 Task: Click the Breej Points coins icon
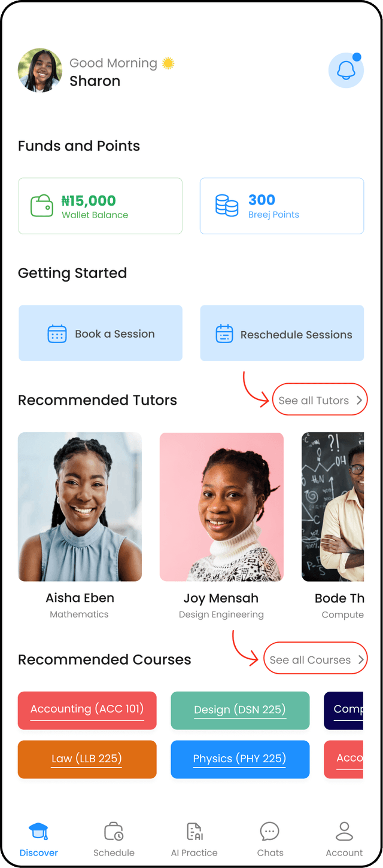pyautogui.click(x=227, y=206)
